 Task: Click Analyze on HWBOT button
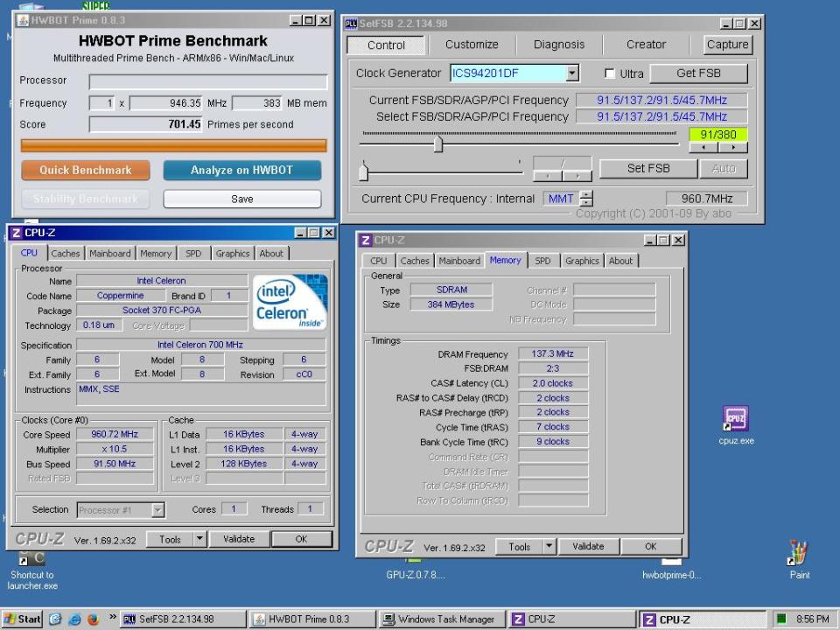coord(241,171)
